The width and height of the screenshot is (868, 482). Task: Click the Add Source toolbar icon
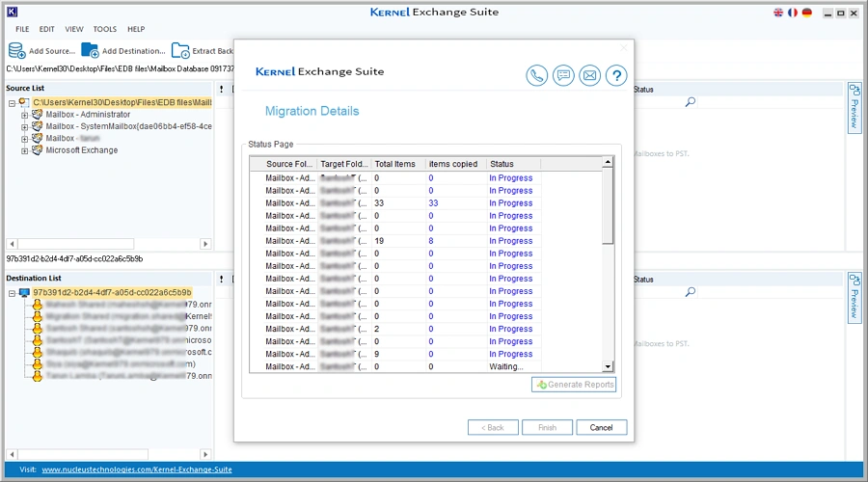[x=17, y=50]
